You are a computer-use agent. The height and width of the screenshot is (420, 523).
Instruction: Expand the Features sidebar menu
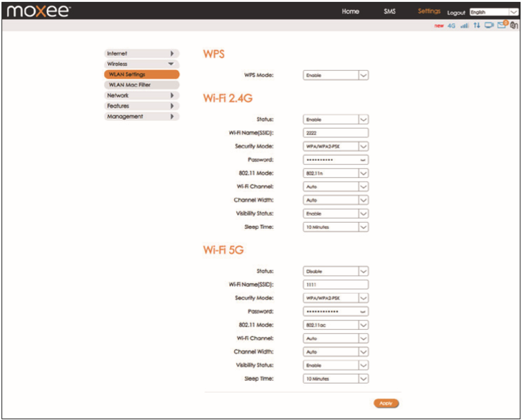[x=142, y=106]
